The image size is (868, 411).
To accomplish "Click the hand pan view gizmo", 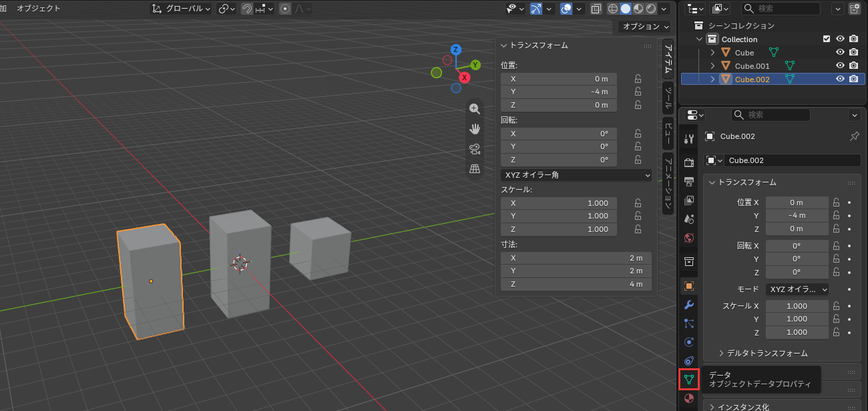I will click(x=475, y=129).
